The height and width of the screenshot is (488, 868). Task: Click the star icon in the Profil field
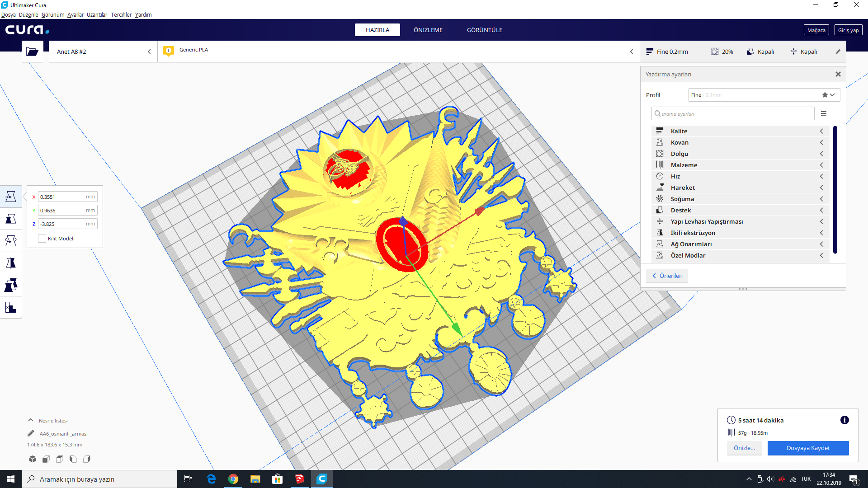(x=825, y=95)
